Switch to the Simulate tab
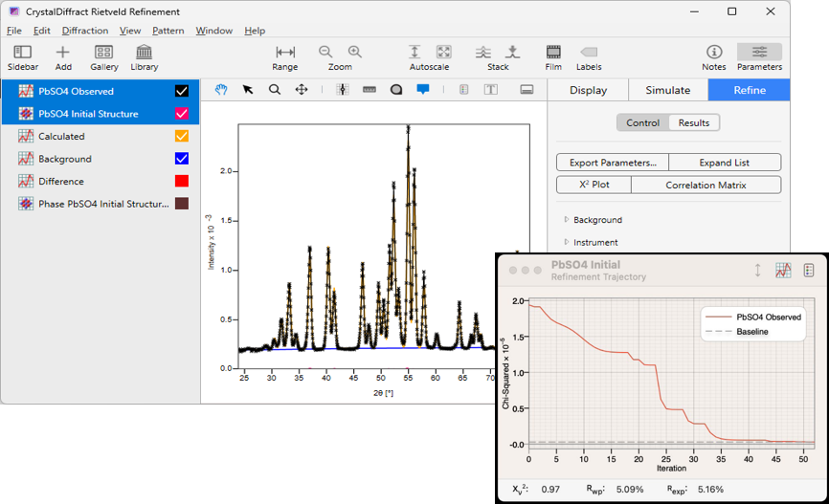The image size is (829, 504). tap(667, 90)
